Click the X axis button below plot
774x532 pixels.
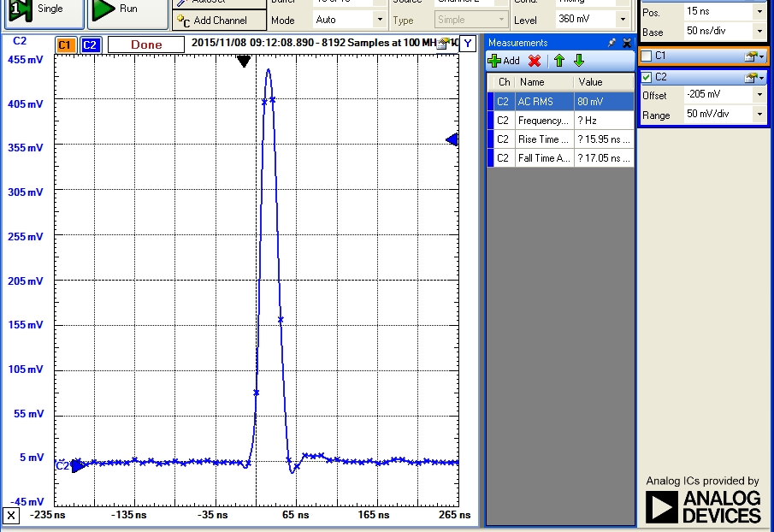pyautogui.click(x=10, y=515)
